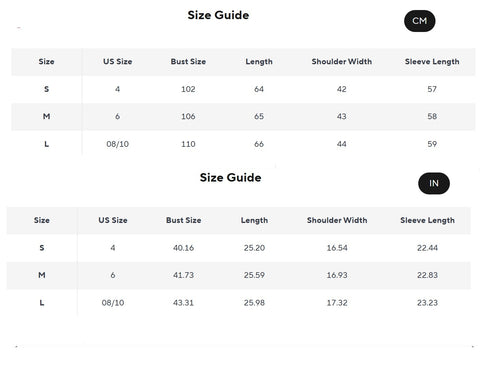Click length value 25.20

[x=254, y=248]
